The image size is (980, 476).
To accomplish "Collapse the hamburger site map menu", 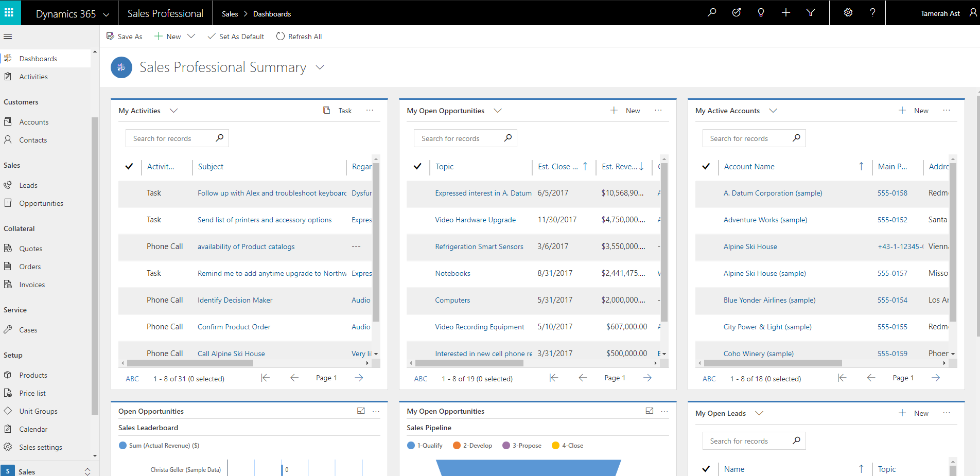I will tap(8, 37).
